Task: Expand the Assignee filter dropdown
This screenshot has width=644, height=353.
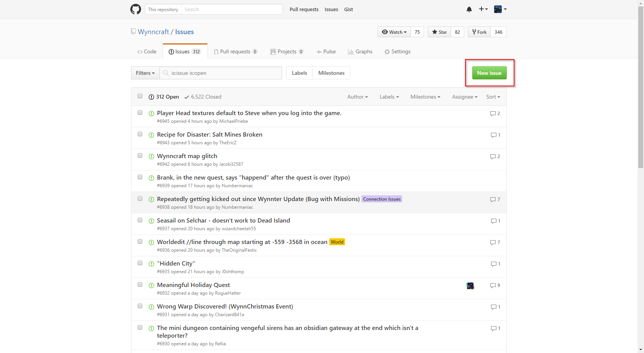Action: (x=465, y=97)
